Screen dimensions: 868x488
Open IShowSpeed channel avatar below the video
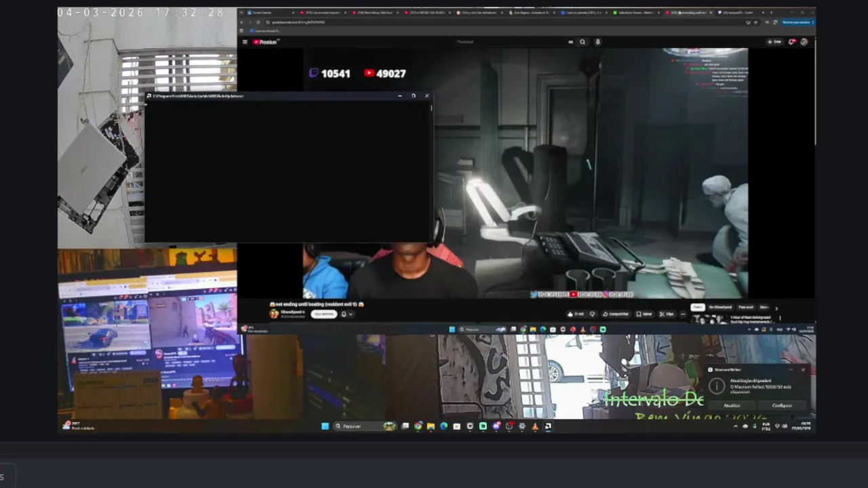tap(274, 314)
